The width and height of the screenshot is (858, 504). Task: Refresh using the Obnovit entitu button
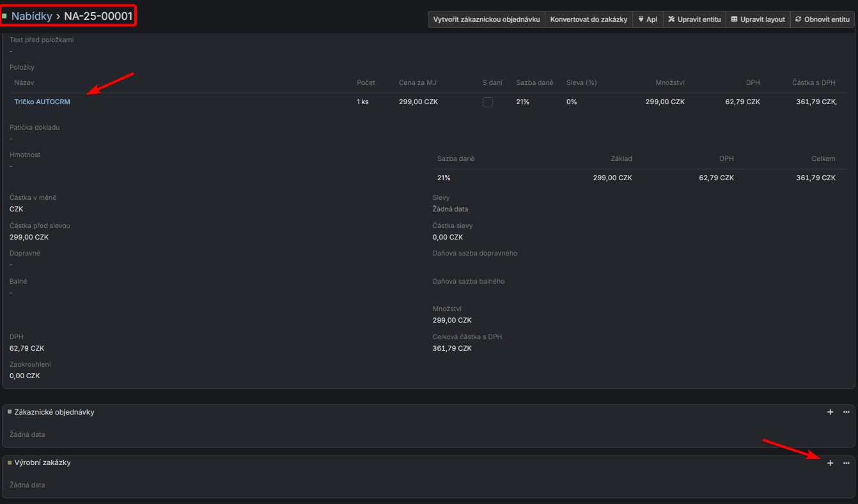pos(822,20)
